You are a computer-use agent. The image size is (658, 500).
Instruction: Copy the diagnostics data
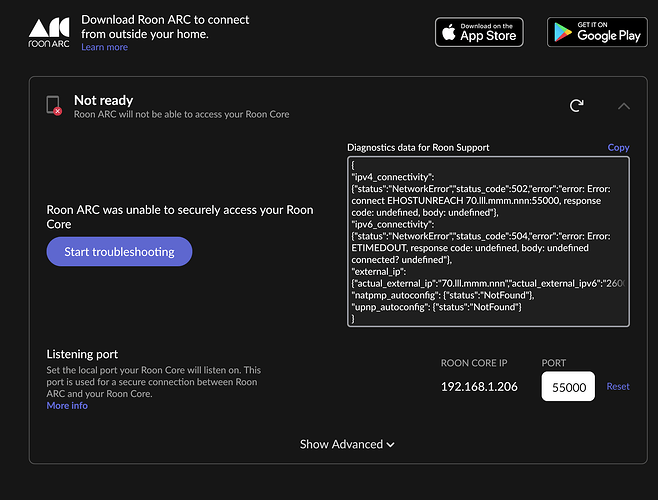618,147
